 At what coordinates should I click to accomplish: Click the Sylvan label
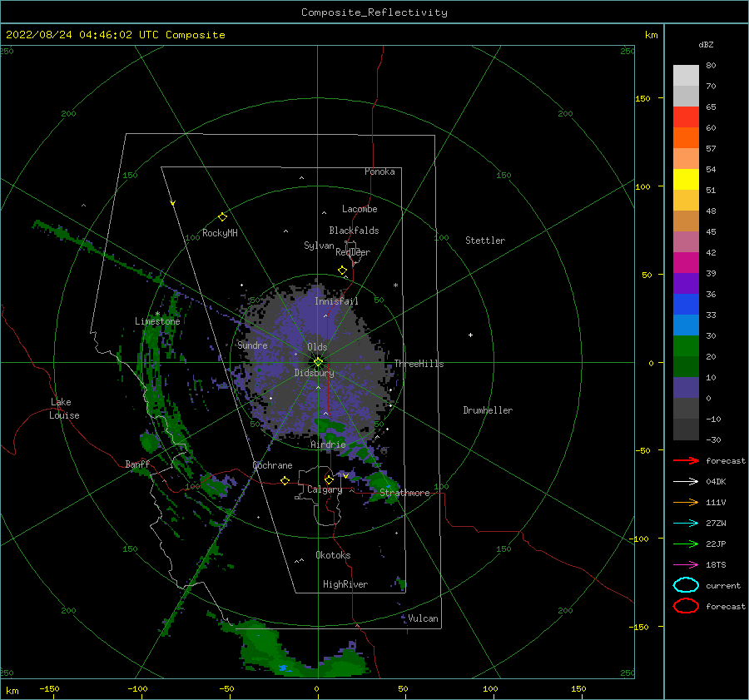pos(319,246)
